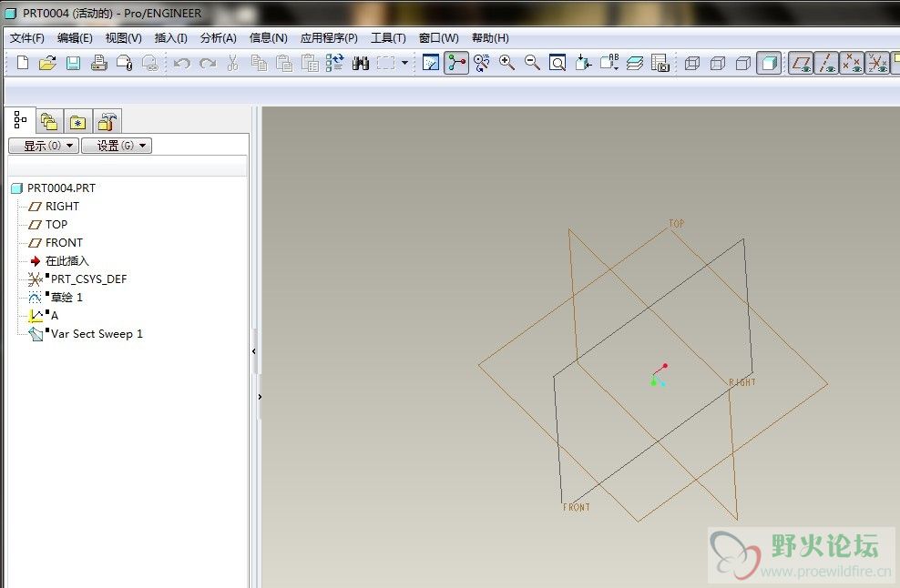Open the 信息(N) menu
900x588 pixels.
(x=268, y=38)
